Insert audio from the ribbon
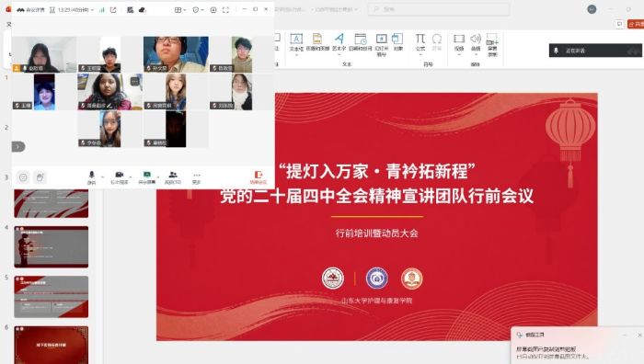 pyautogui.click(x=476, y=43)
